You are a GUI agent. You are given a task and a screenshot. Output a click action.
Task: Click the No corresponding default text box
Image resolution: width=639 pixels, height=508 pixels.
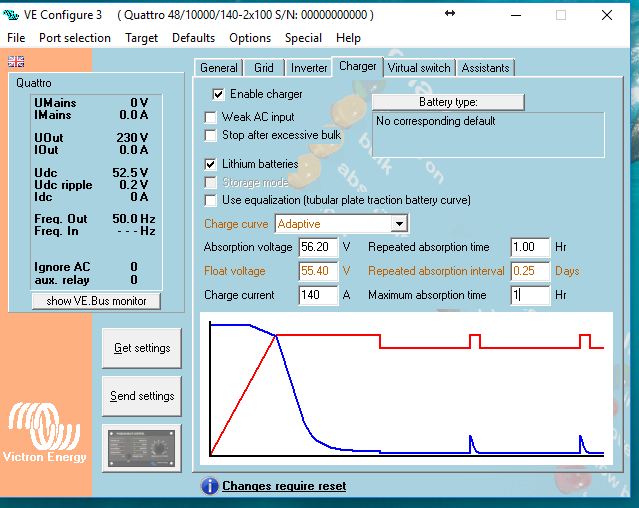(488, 135)
